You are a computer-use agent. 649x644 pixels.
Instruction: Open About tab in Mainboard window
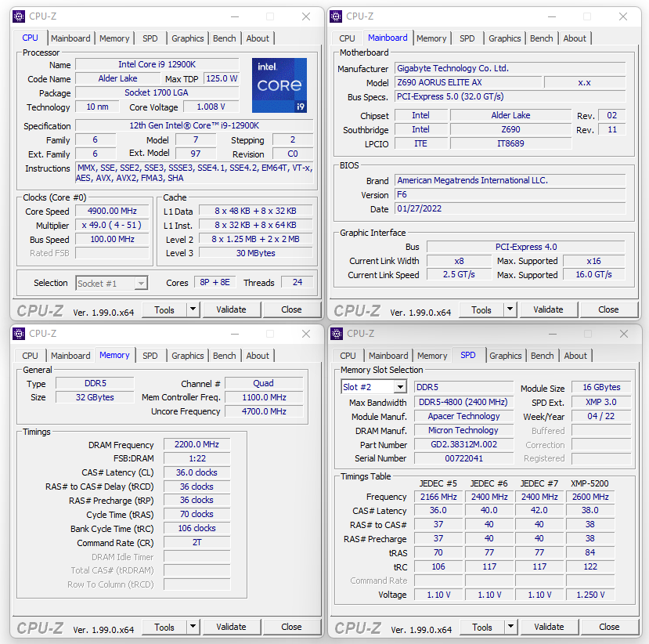(575, 38)
